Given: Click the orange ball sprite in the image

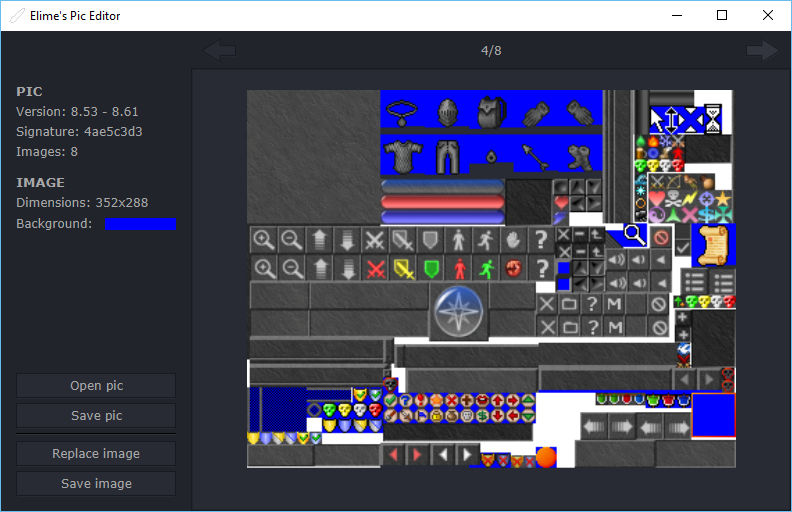Looking at the screenshot, I should [546, 457].
